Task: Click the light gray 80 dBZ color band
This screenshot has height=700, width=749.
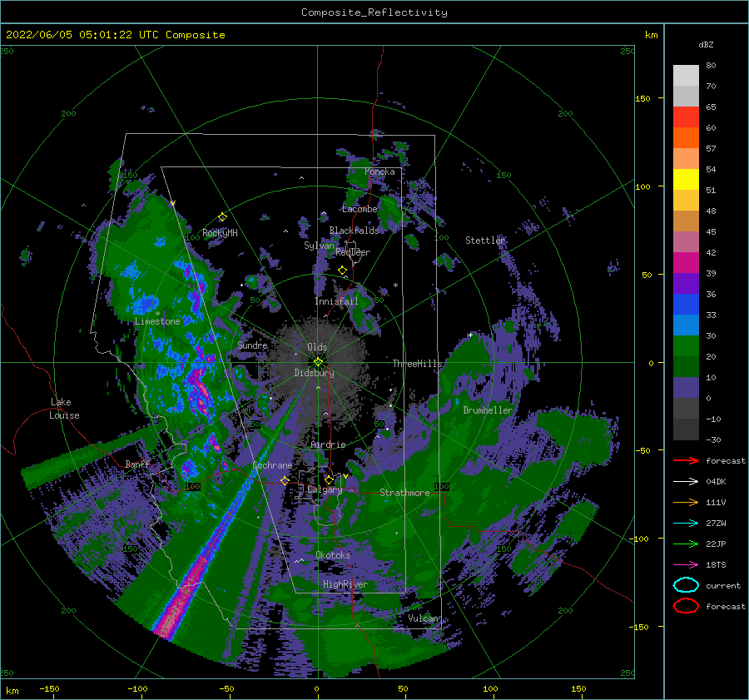Action: coord(686,75)
